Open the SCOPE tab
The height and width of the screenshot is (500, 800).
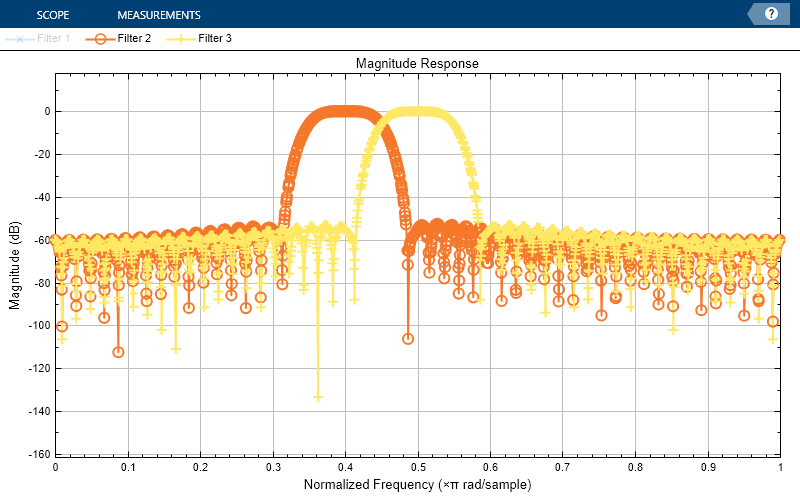pyautogui.click(x=53, y=15)
